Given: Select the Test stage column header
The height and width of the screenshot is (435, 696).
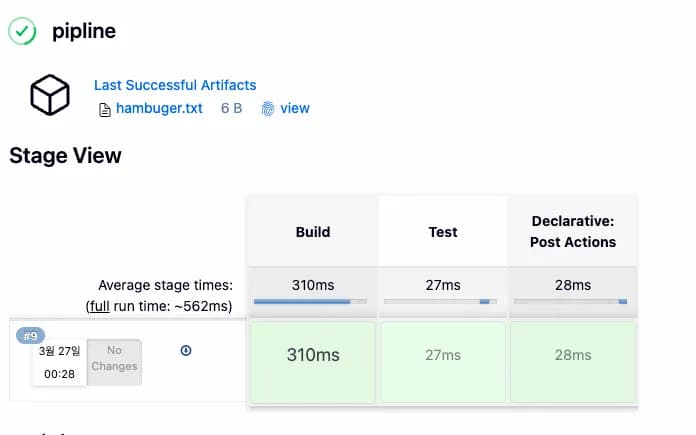Looking at the screenshot, I should pyautogui.click(x=443, y=232).
